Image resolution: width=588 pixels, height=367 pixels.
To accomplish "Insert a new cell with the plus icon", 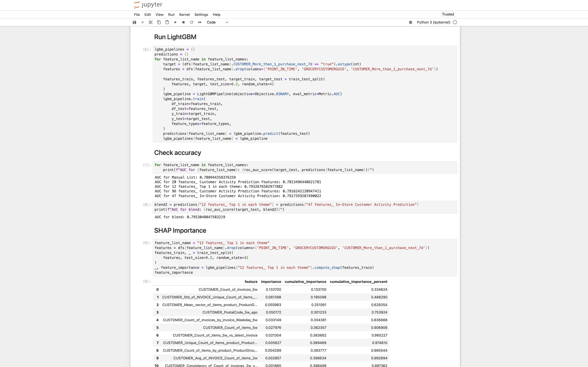I will tap(143, 22).
